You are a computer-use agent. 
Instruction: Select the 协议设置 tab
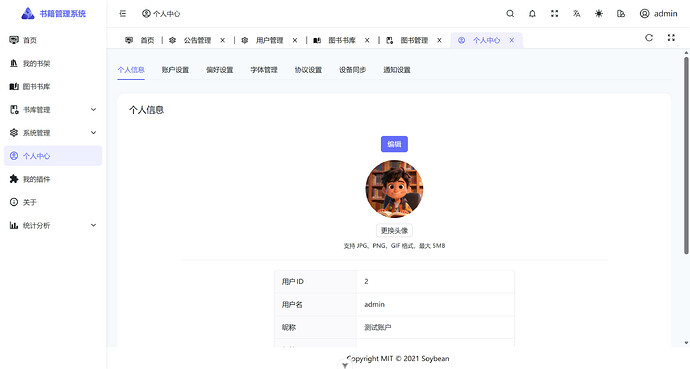[x=308, y=70]
